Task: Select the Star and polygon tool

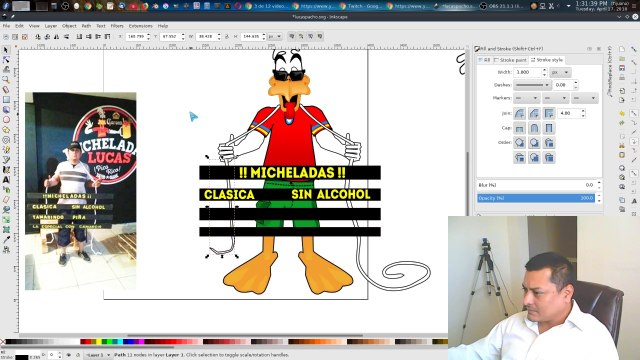Action: [6, 130]
